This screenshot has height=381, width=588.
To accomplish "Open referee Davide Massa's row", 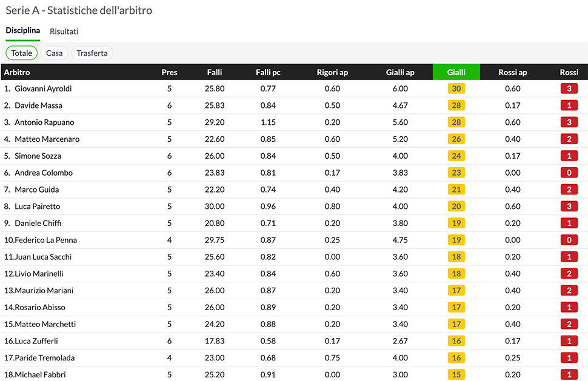I will (38, 105).
